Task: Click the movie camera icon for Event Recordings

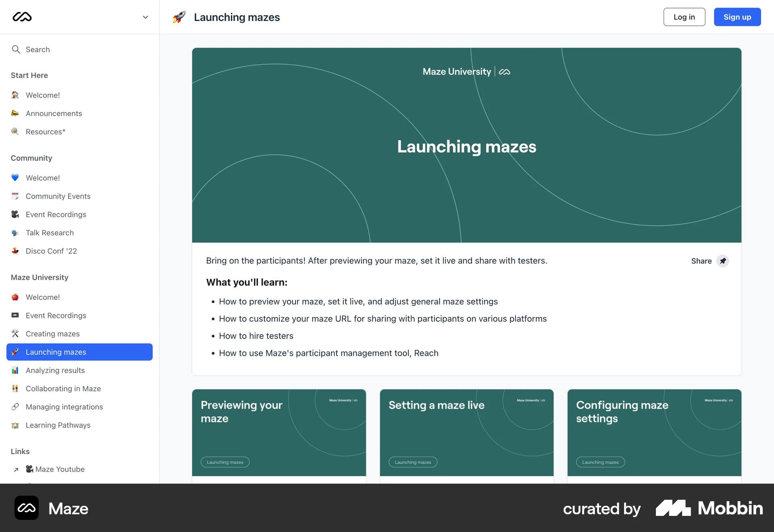Action: [15, 214]
